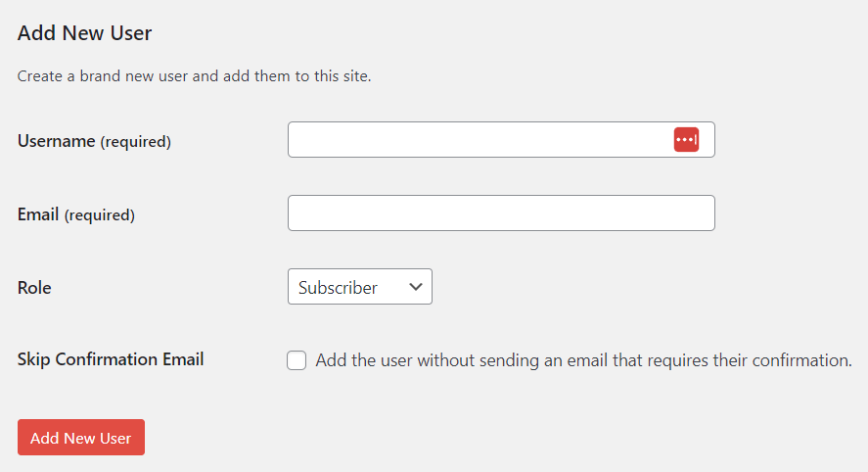
Task: Open the Role dropdown
Action: tap(359, 287)
